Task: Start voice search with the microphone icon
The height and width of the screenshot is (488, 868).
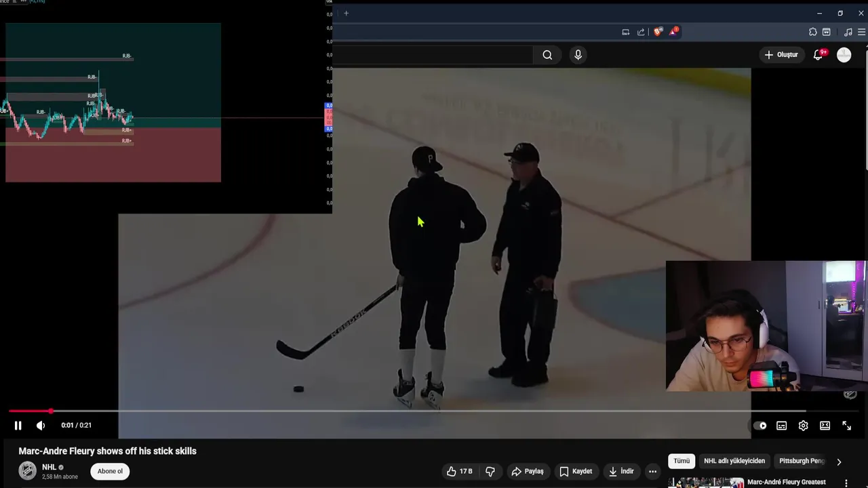Action: pos(578,55)
